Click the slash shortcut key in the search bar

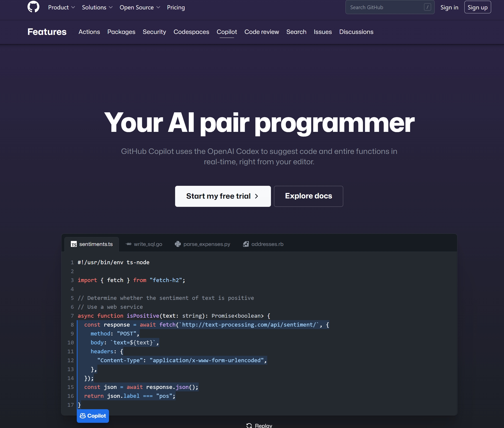pos(427,7)
